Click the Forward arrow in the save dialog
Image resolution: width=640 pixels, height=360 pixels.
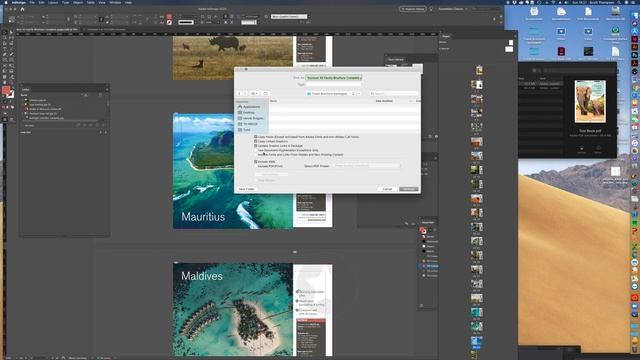click(x=245, y=93)
